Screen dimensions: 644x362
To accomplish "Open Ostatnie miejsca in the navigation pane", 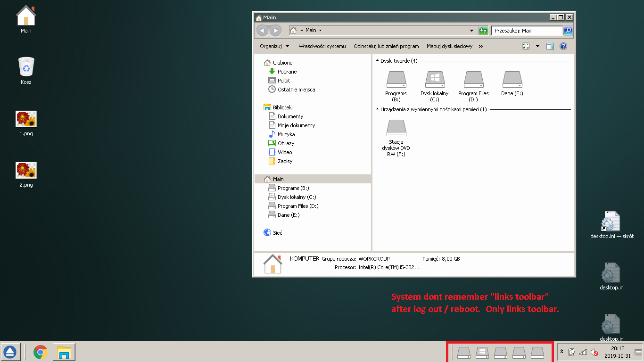I will [296, 90].
